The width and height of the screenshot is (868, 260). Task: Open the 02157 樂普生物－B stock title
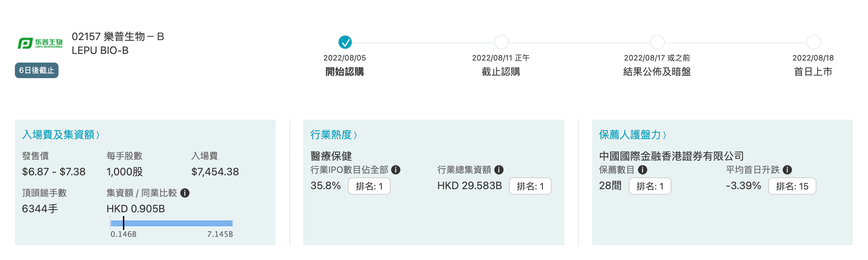coord(118,37)
